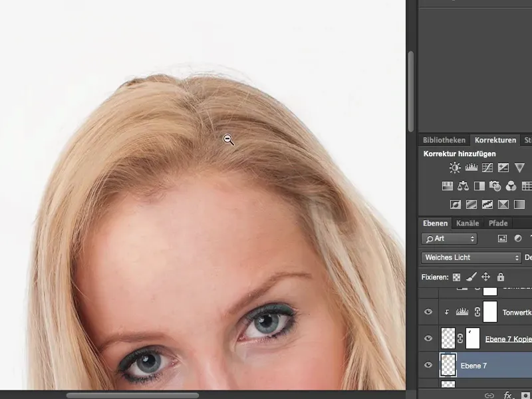Add a Brightness/Contrast adjustment

pyautogui.click(x=455, y=168)
